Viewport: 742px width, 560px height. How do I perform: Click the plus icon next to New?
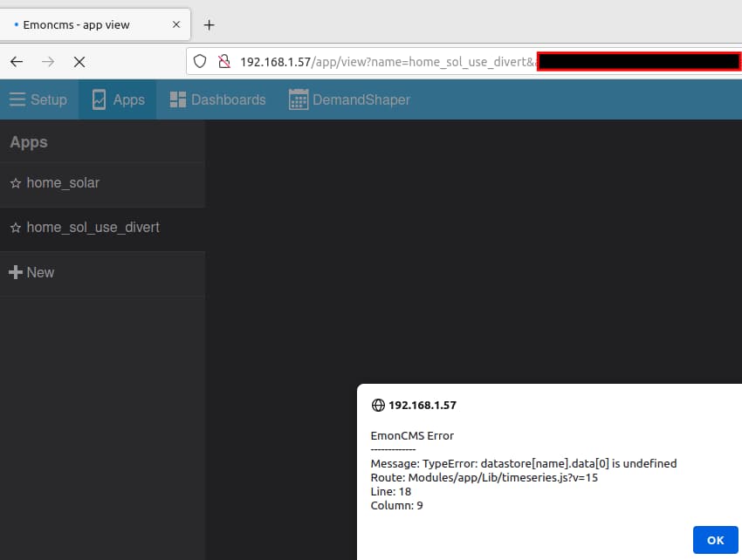click(16, 272)
